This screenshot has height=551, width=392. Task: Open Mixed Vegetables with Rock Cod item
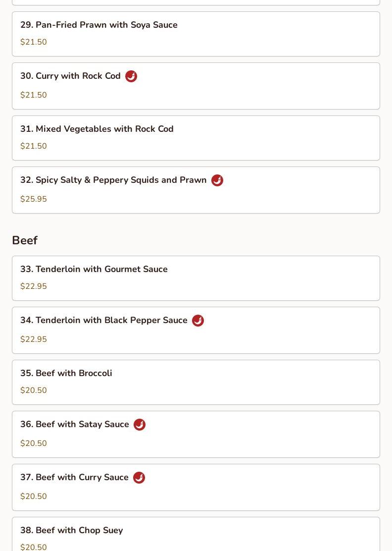point(196,138)
